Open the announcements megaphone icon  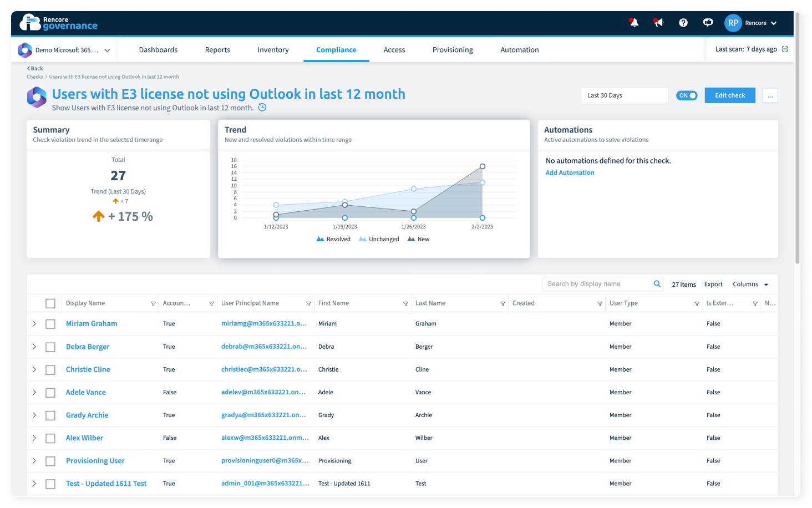pyautogui.click(x=658, y=23)
